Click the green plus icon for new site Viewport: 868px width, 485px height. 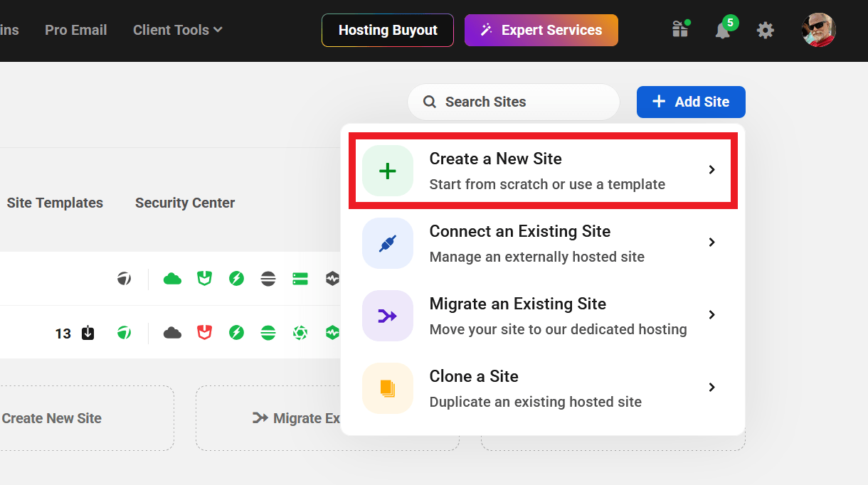tap(388, 171)
